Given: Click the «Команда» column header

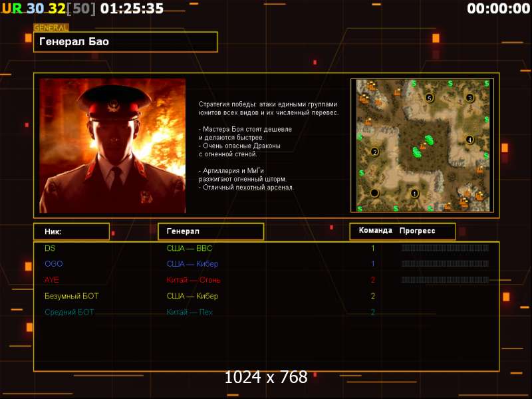Looking at the screenshot, I should coord(376,230).
